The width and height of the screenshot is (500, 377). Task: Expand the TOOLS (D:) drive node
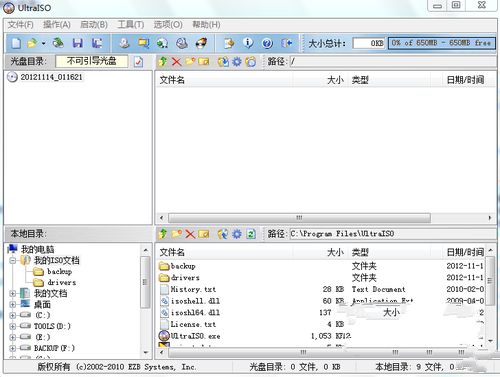coord(13,326)
